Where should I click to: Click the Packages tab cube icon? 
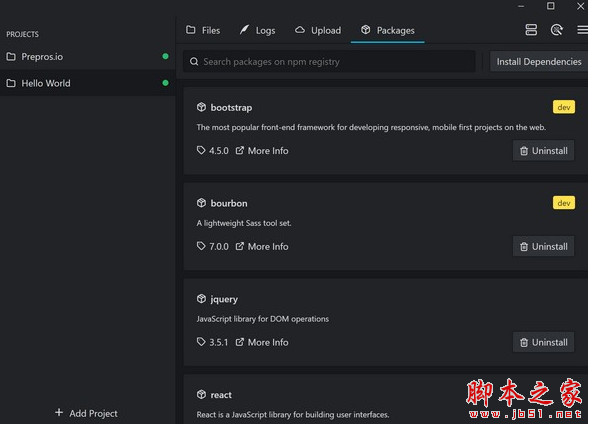pyautogui.click(x=365, y=29)
